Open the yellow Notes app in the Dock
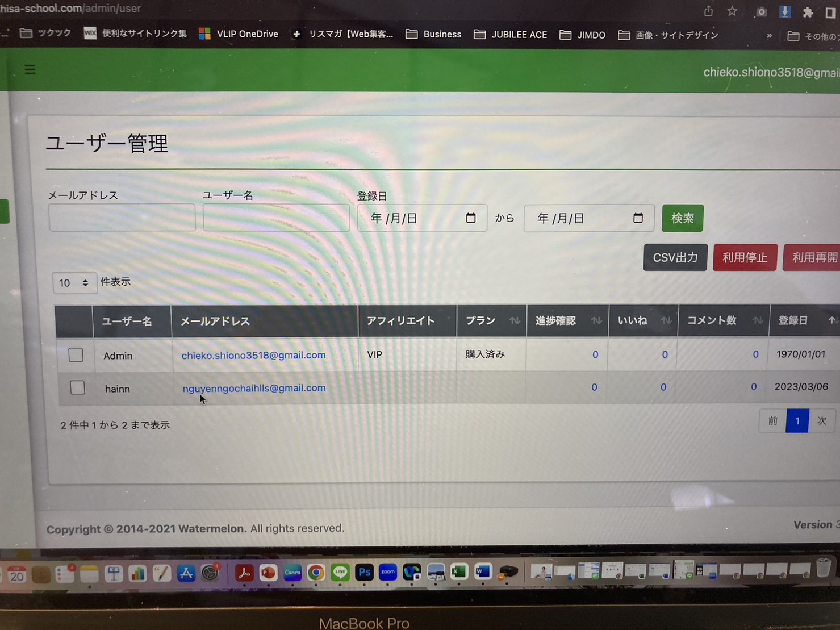The height and width of the screenshot is (630, 840). 89,574
